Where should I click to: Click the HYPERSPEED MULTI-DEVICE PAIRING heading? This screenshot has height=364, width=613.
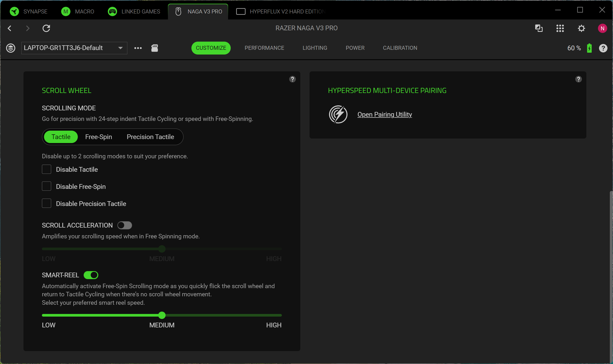click(387, 91)
